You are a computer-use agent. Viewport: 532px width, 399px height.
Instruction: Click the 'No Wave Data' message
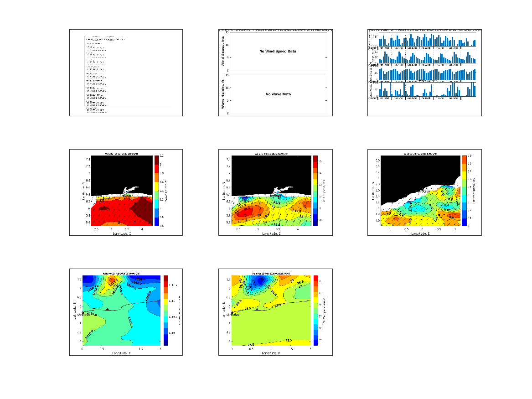click(x=278, y=94)
